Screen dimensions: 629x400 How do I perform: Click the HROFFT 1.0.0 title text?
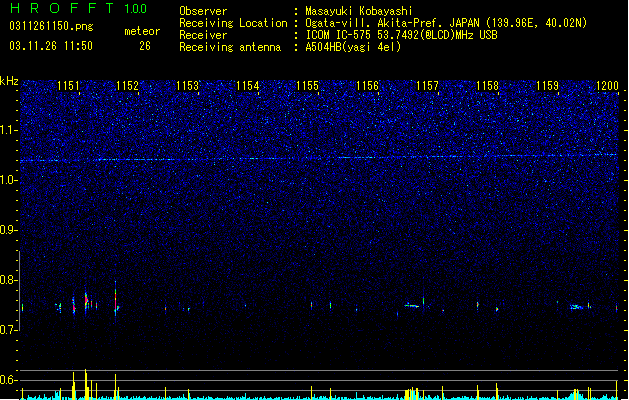coord(79,8)
